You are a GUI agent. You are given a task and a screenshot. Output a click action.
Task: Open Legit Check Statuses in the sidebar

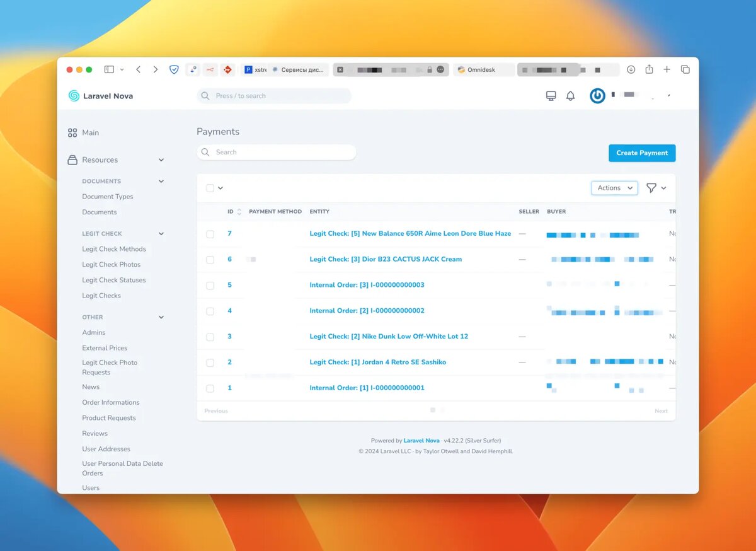[x=114, y=280]
